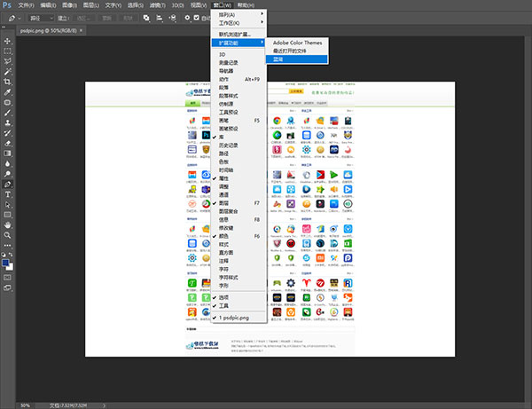This screenshot has width=532, height=409.
Task: Select the Hand tool
Action: click(7, 225)
